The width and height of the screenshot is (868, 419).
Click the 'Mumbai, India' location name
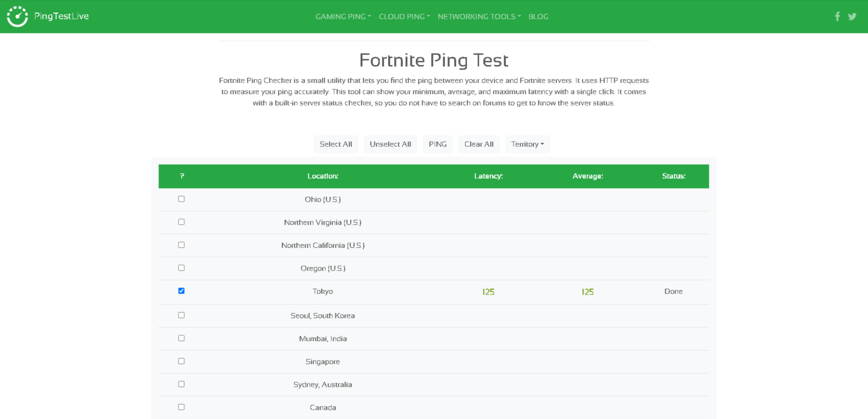coord(323,339)
